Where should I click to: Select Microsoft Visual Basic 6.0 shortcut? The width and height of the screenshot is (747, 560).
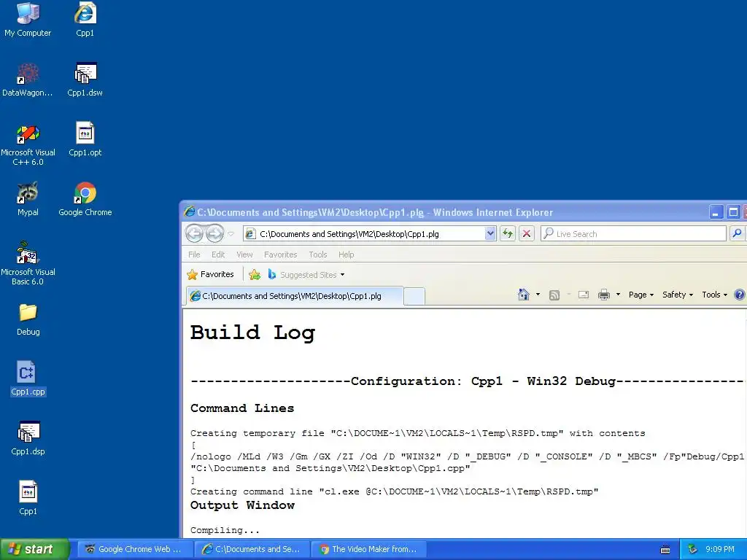coord(28,263)
